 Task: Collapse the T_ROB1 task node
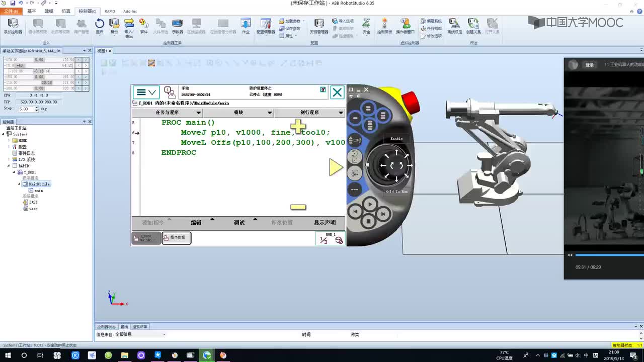click(x=15, y=172)
